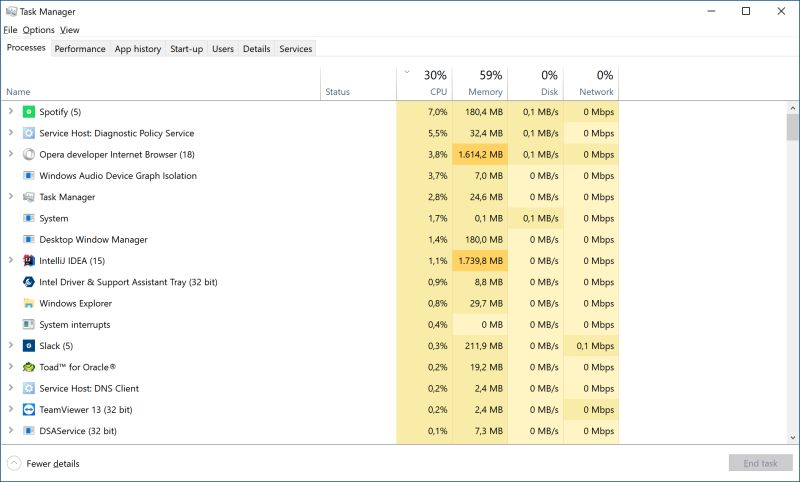Click the Slack app icon

click(29, 346)
